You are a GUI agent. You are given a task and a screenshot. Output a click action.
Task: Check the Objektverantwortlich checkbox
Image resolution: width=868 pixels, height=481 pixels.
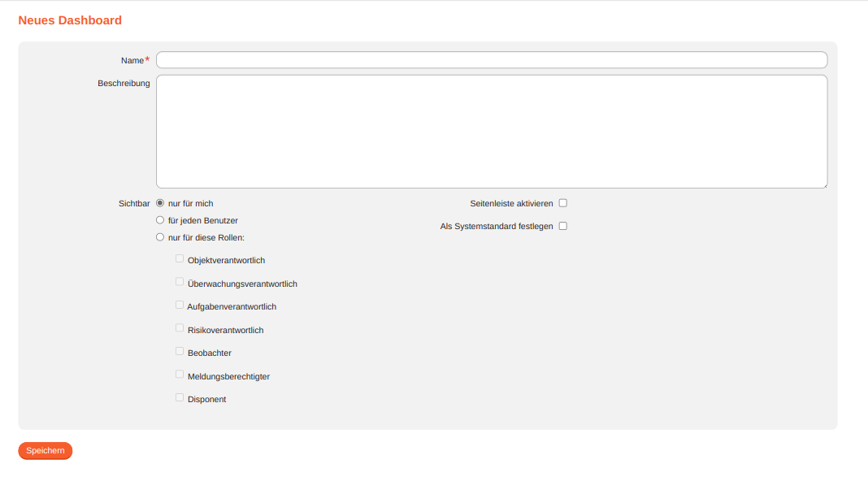pos(180,258)
